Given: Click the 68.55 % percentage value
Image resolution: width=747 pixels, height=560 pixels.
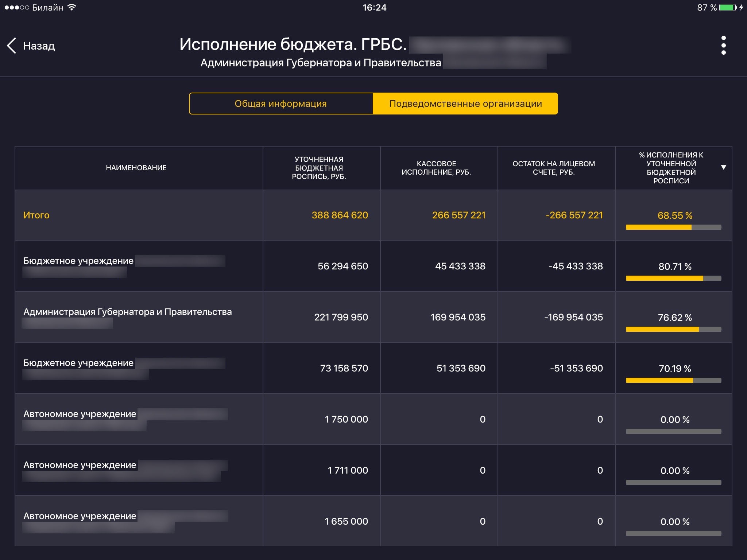Looking at the screenshot, I should [x=675, y=215].
